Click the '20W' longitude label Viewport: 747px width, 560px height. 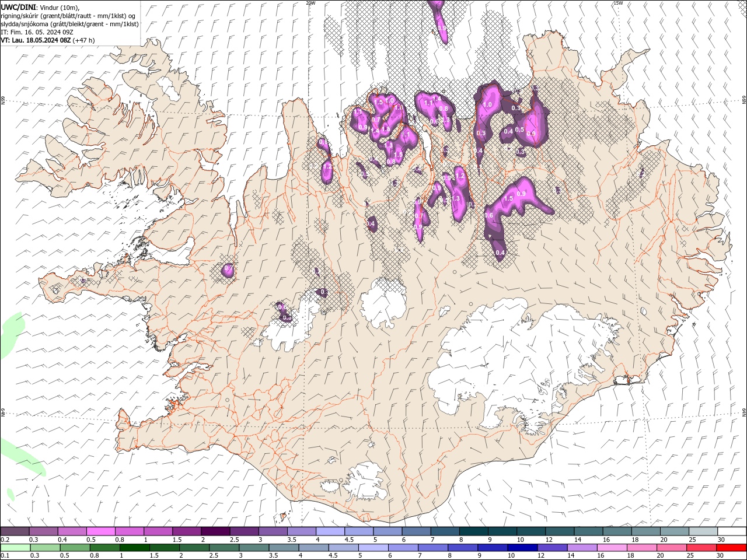[310, 3]
